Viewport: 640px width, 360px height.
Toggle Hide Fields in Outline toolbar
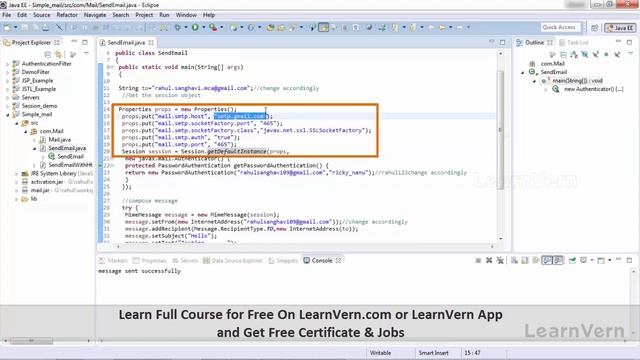coord(585,54)
